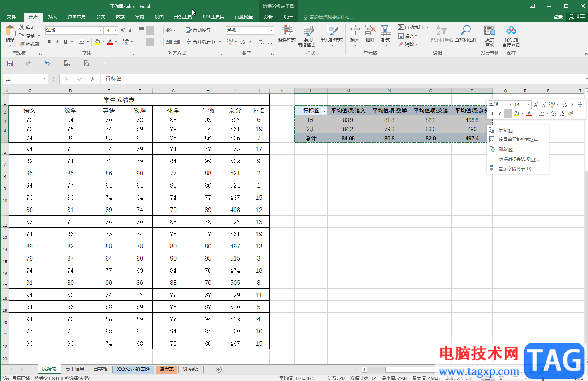This screenshot has height=381, width=588.
Task: Click the 登录 (Sign in) link
Action: 558,17
